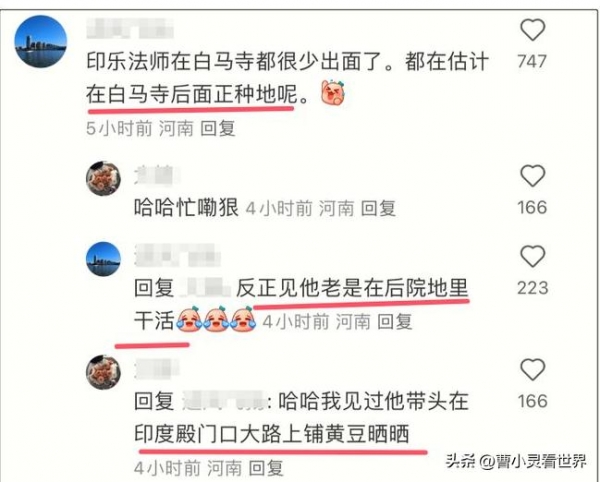Viewport: 600px width, 482px height.
Task: Tap the laughing emoji after '正种地呢'
Action: (x=333, y=93)
